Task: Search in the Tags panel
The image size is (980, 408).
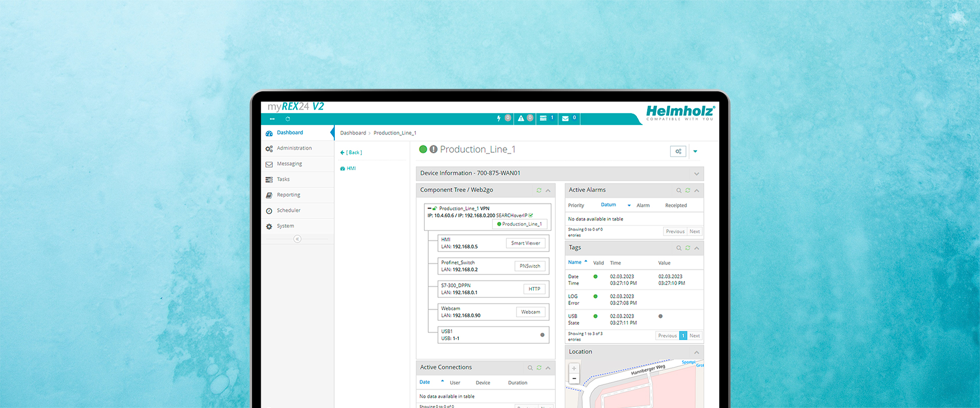Action: click(679, 248)
